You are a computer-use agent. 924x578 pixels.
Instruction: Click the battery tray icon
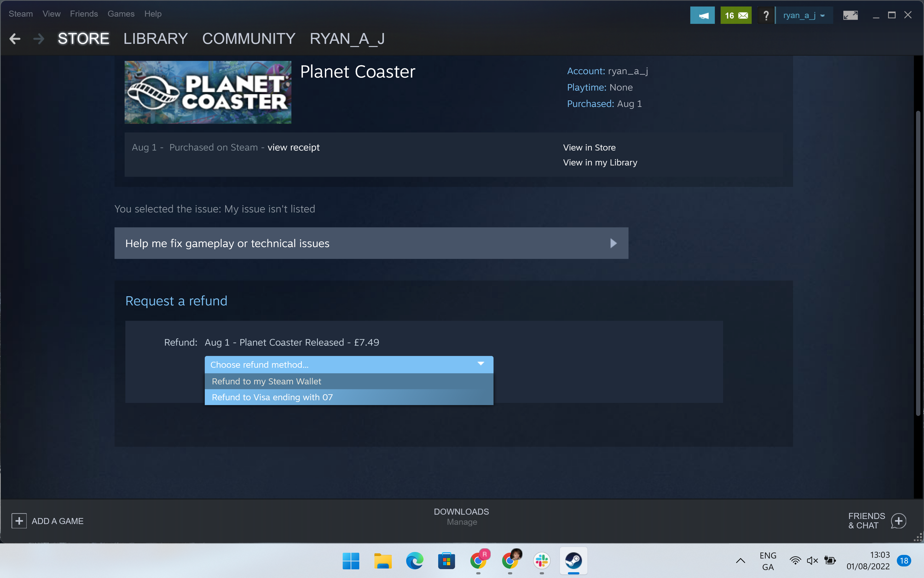[x=830, y=561]
